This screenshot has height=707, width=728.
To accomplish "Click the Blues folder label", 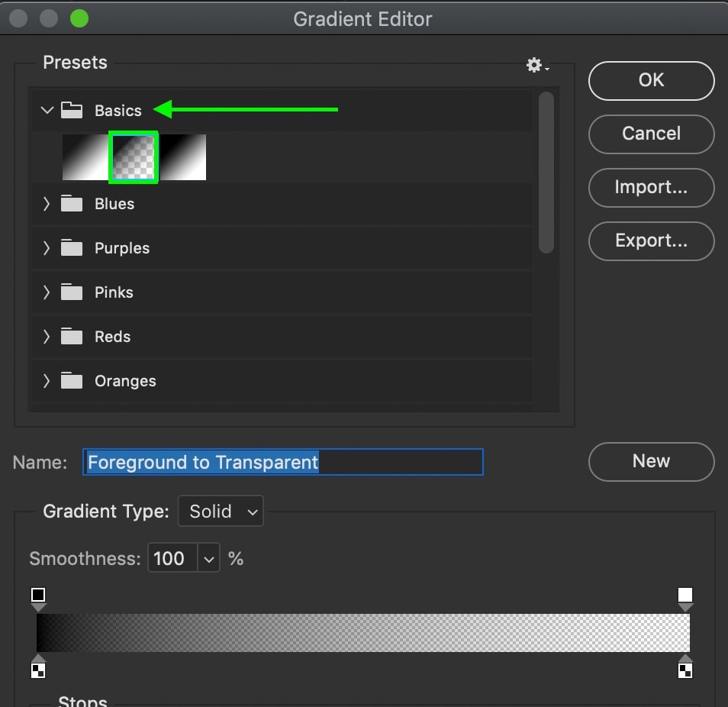I will (114, 203).
